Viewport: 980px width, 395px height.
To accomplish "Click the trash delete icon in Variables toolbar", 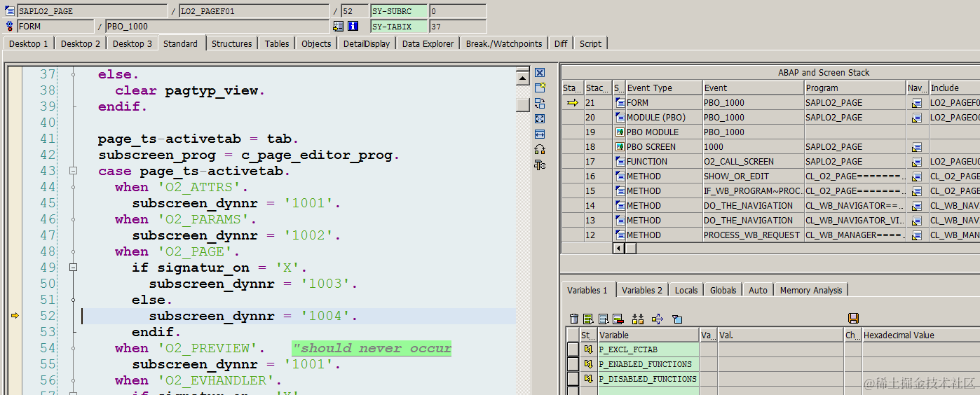I will tap(574, 319).
